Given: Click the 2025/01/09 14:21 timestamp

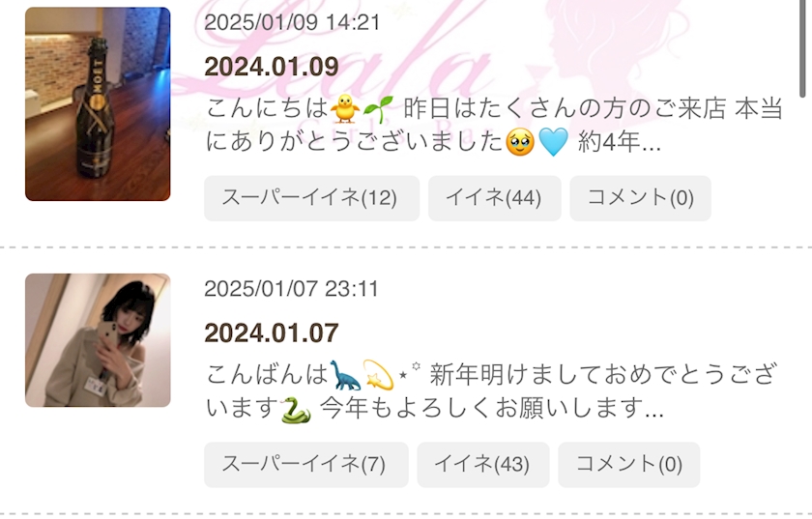Looking at the screenshot, I should click(x=293, y=23).
